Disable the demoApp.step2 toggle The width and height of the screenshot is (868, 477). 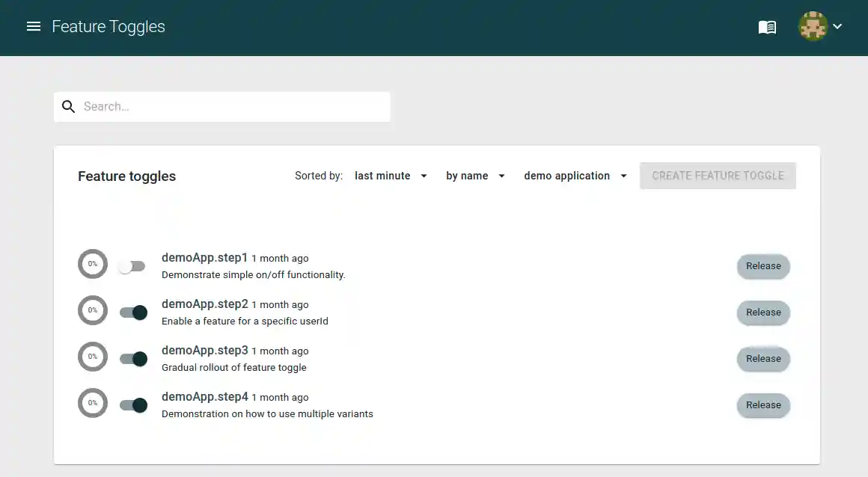click(132, 312)
